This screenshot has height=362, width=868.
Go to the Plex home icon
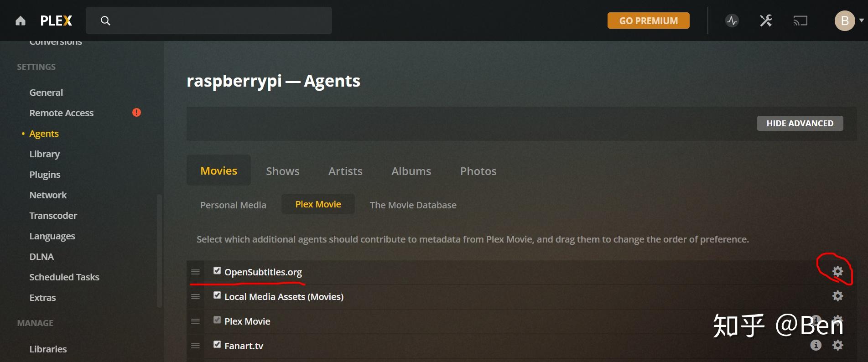(21, 21)
